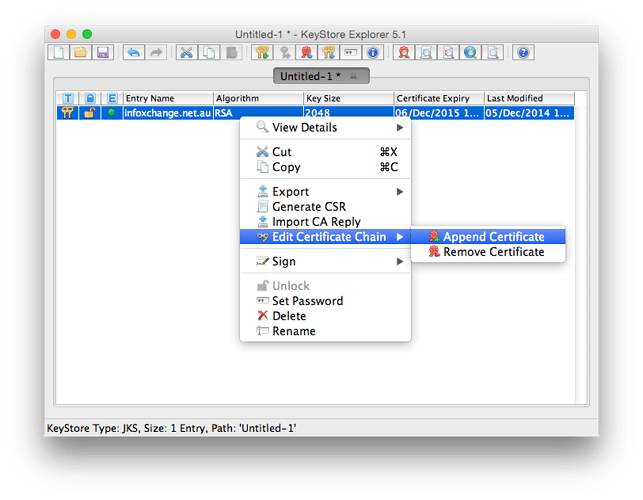Screen dimensions: 643x500
Task: Sort by the T entry type column
Action: [x=68, y=98]
